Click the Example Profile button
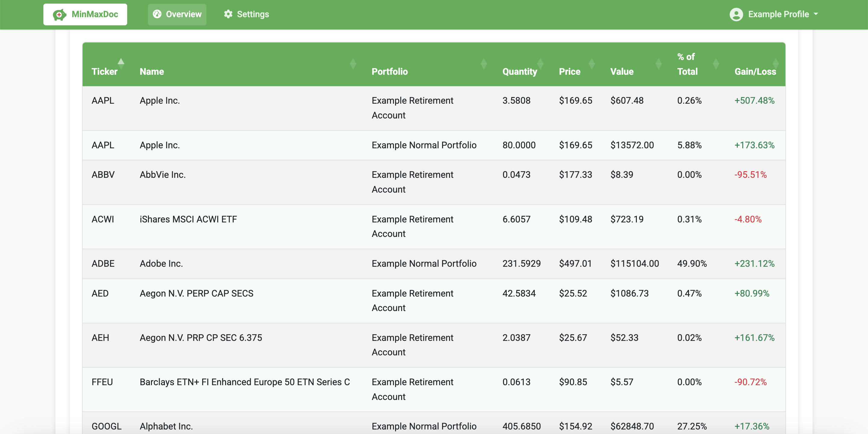This screenshot has height=434, width=868. (x=774, y=14)
